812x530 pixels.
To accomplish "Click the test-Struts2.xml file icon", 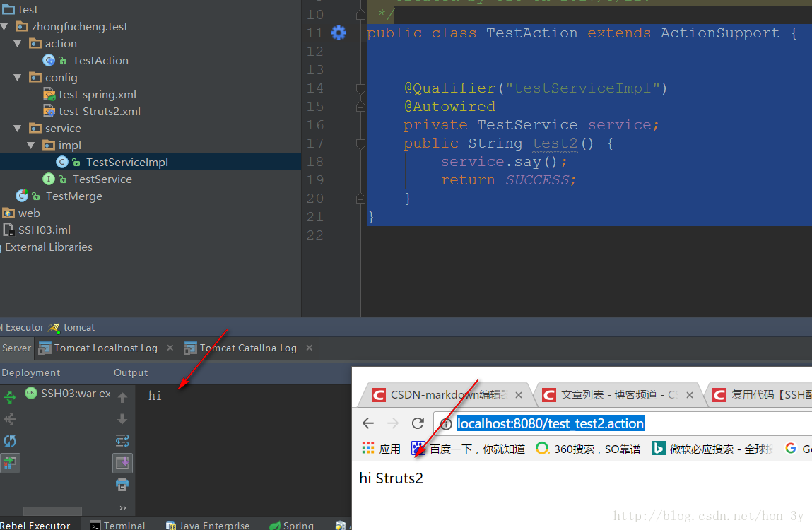I will pos(49,112).
